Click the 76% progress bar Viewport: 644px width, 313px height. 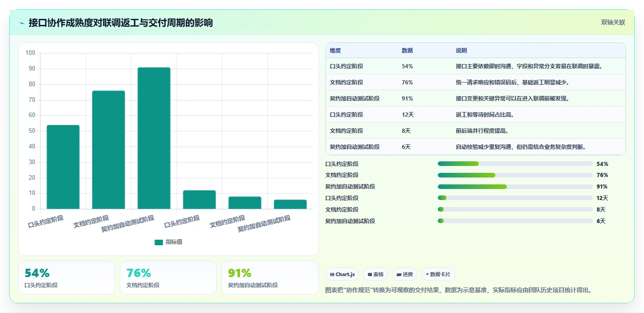click(x=515, y=175)
